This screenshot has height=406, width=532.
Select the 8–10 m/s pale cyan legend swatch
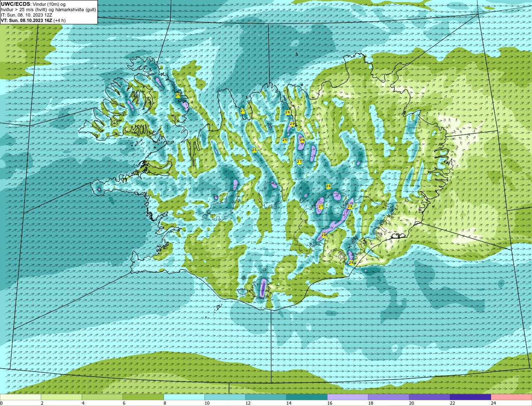[x=185, y=397]
